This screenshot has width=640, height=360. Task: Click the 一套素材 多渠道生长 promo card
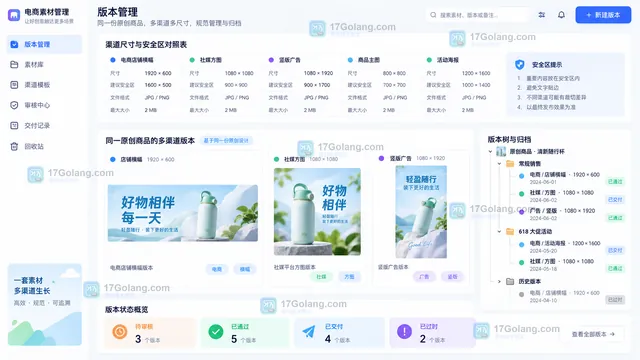(x=45, y=304)
